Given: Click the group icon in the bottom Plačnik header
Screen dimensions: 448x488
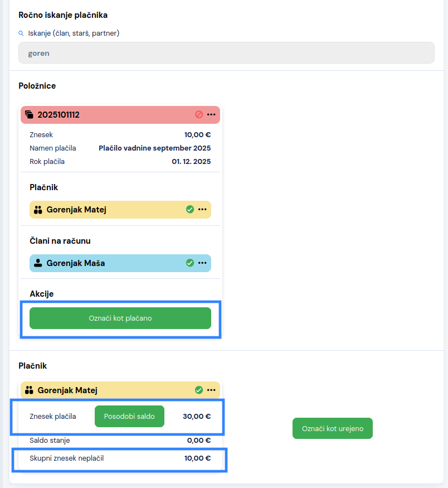Looking at the screenshot, I should pos(30,390).
